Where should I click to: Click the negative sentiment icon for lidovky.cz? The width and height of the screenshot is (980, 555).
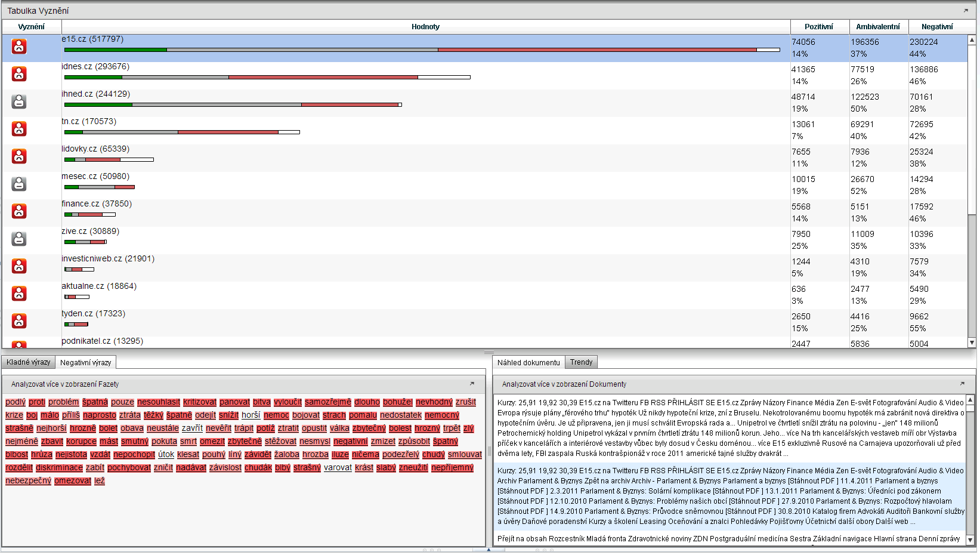tap(19, 156)
